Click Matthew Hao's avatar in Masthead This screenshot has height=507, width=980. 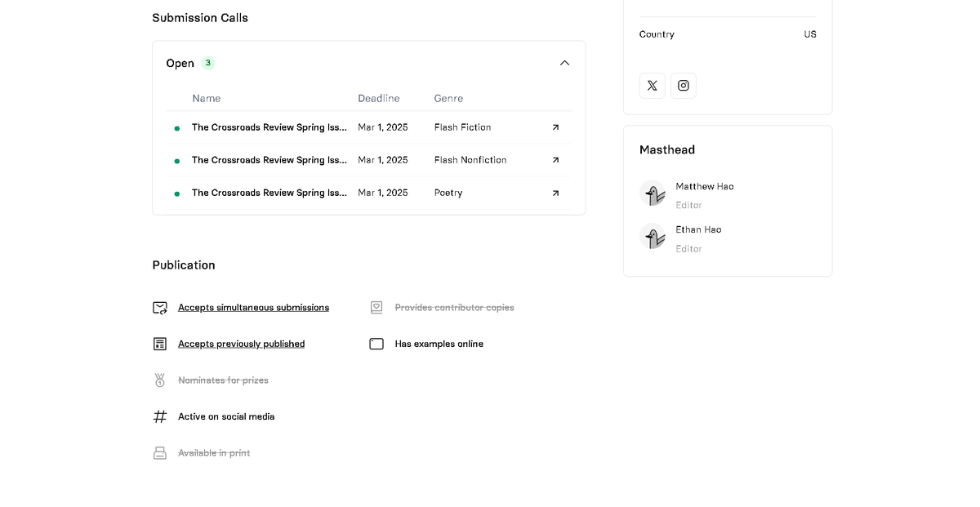click(x=653, y=193)
